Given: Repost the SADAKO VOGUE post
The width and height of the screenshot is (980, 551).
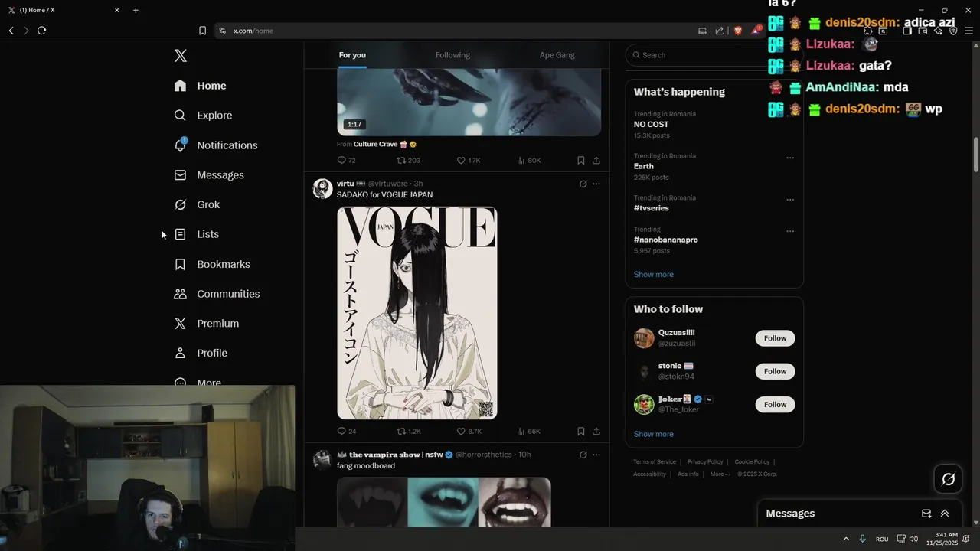Looking at the screenshot, I should (x=408, y=432).
